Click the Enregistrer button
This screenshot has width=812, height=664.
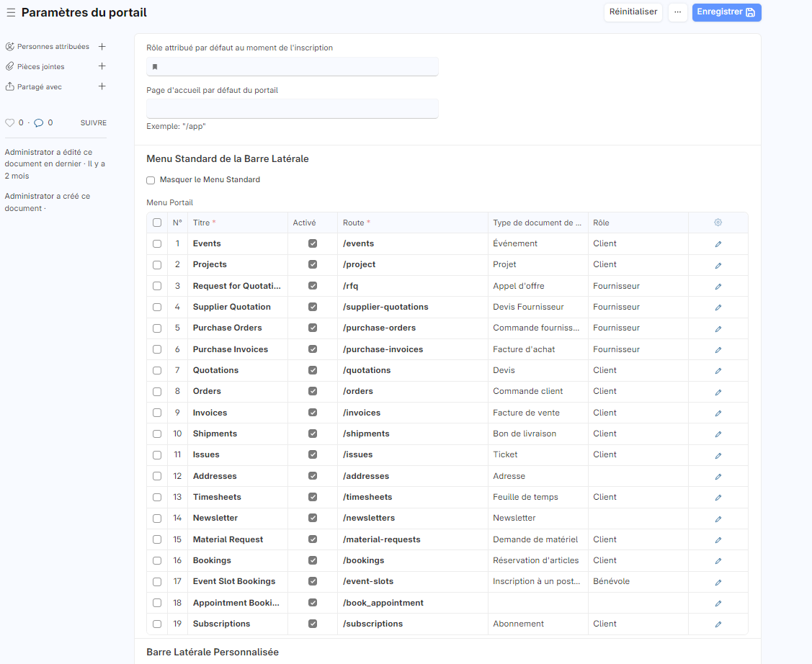pos(726,12)
